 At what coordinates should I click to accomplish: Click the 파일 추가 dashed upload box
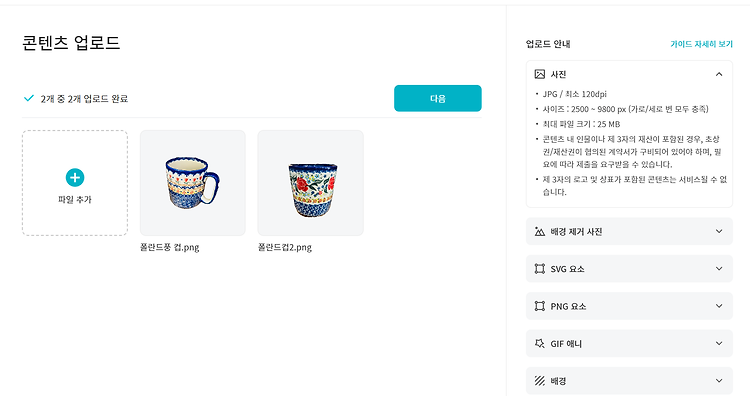75,183
